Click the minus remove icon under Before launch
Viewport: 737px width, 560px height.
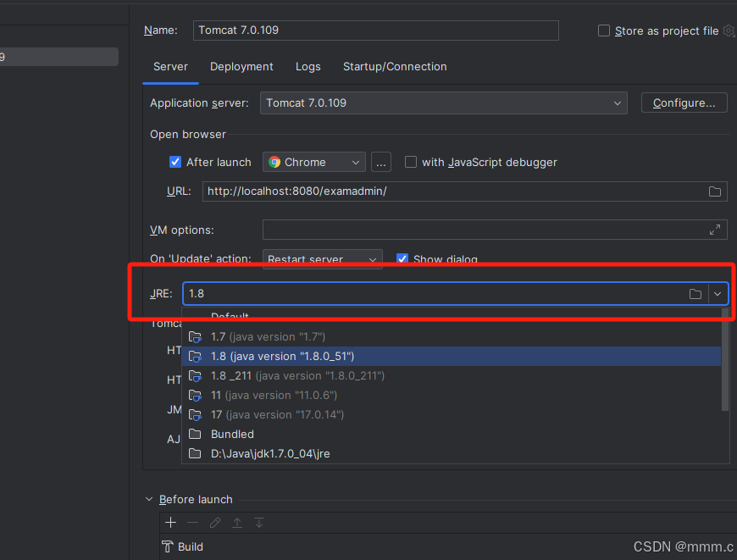tap(192, 523)
